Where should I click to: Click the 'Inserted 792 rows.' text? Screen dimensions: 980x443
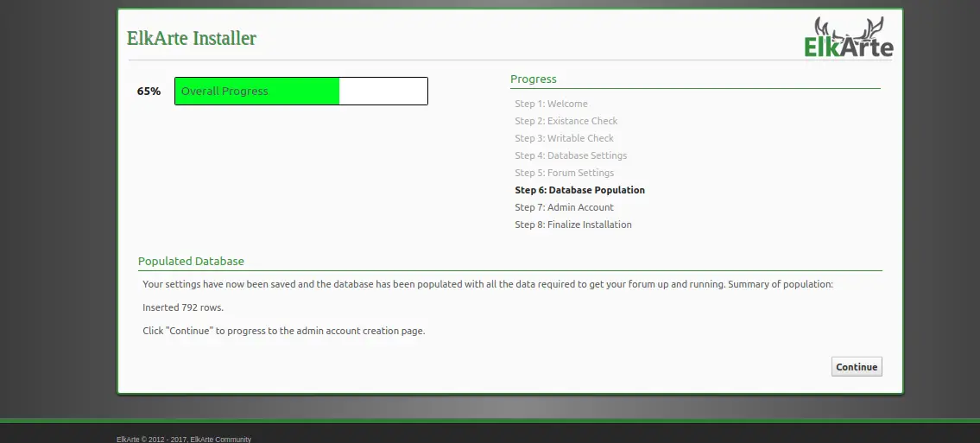183,307
